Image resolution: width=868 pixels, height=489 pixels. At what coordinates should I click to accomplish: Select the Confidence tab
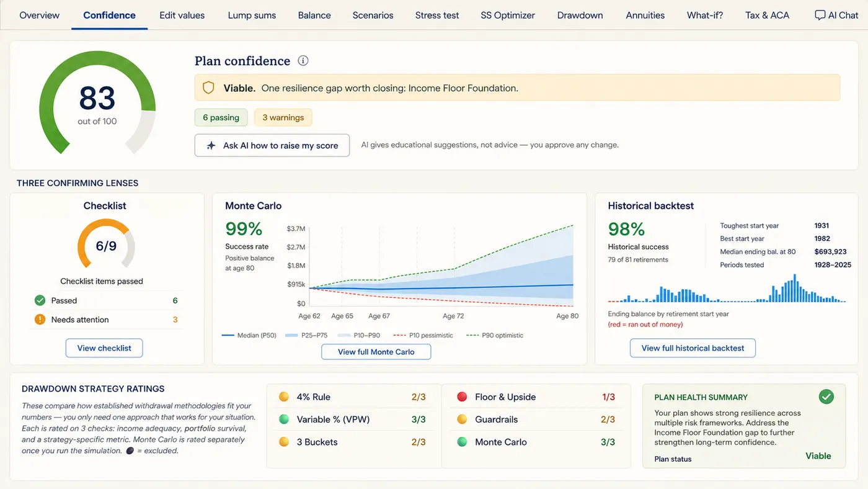click(x=110, y=15)
